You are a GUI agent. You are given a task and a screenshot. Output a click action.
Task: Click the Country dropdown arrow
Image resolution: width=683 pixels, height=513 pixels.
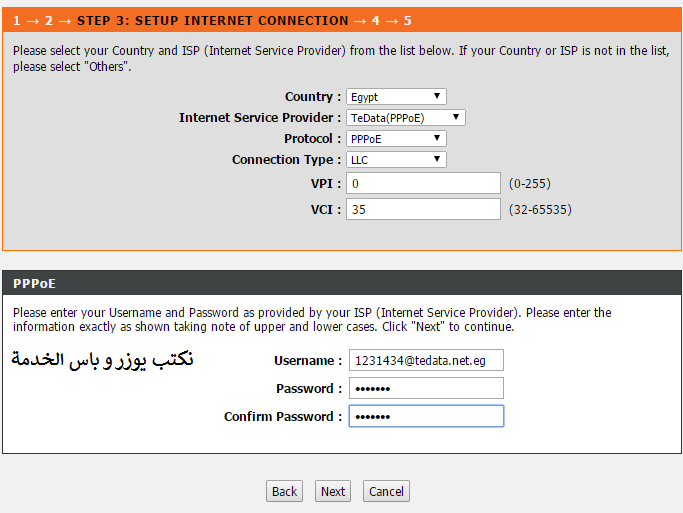point(437,96)
